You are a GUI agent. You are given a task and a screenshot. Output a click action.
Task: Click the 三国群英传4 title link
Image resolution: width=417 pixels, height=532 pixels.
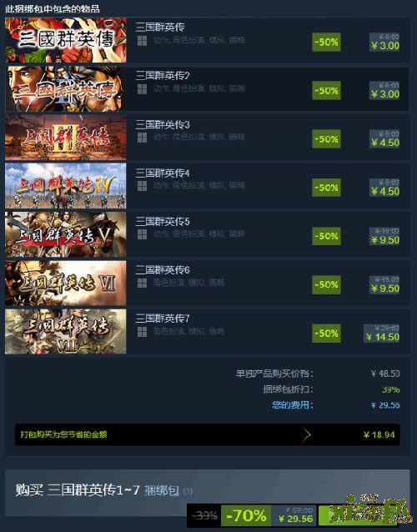(x=163, y=173)
